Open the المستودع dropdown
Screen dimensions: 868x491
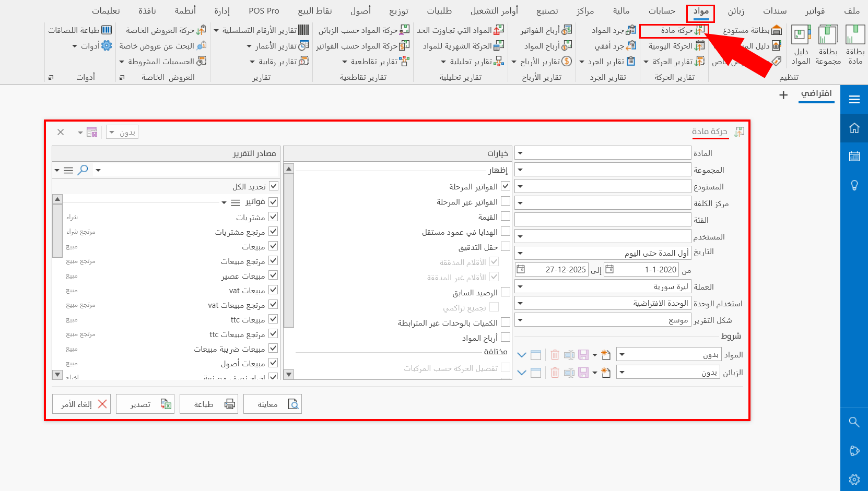click(520, 186)
